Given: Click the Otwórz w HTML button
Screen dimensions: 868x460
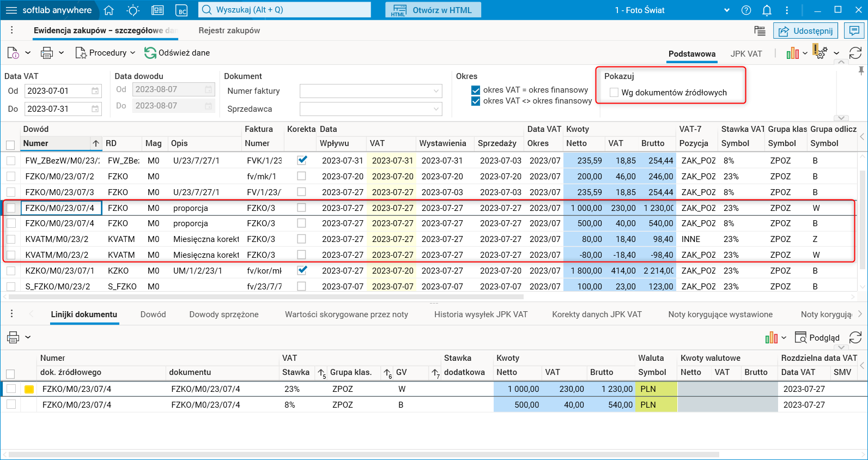Looking at the screenshot, I should pos(433,10).
